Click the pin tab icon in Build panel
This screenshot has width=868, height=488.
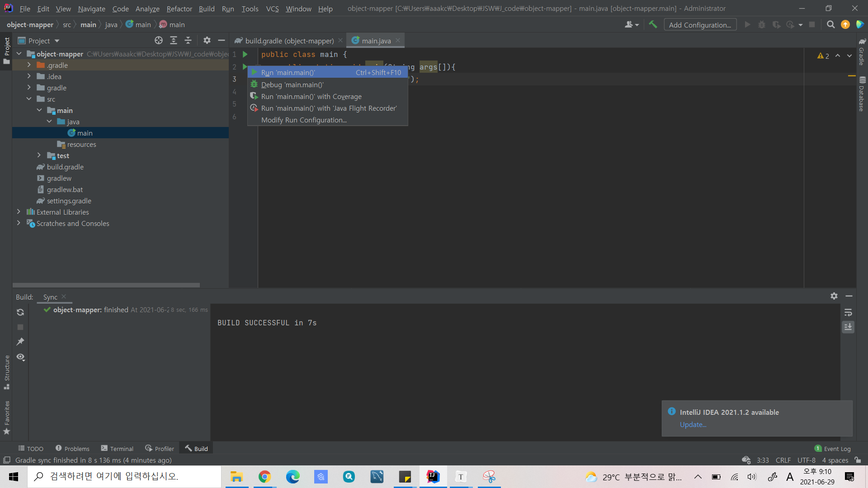point(20,342)
